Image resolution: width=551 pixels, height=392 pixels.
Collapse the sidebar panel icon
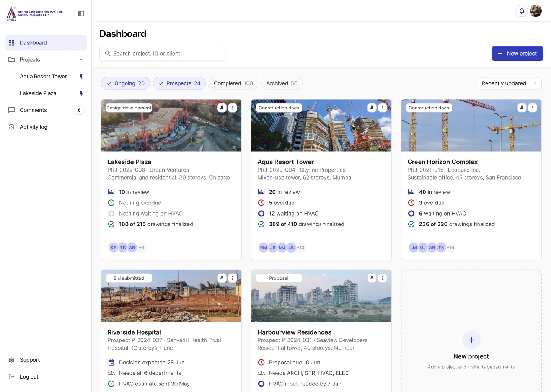(x=81, y=14)
